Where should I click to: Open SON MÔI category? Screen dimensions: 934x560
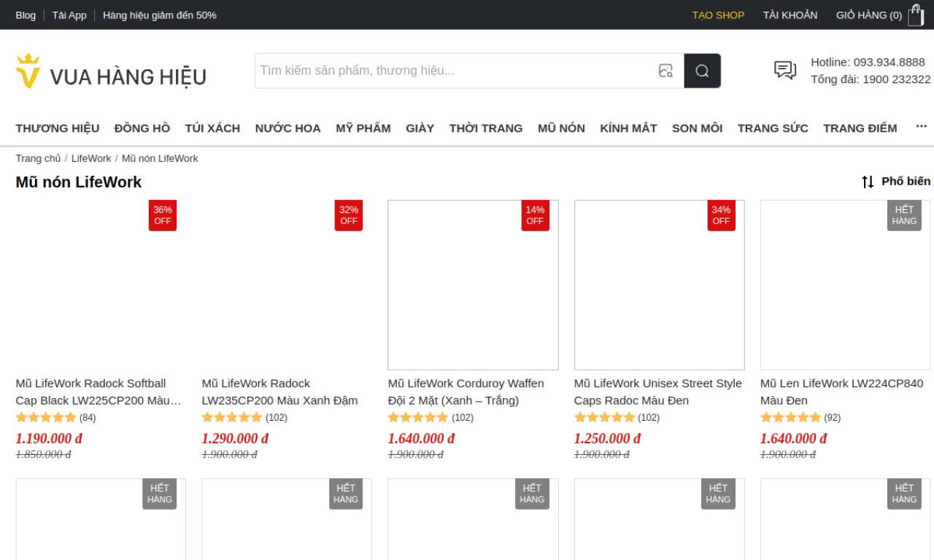pos(697,128)
